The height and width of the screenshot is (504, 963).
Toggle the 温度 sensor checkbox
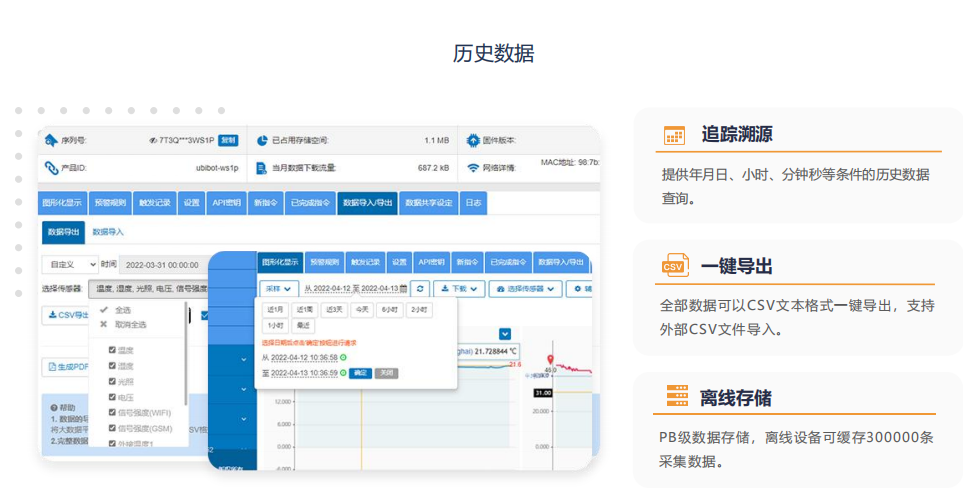coord(112,350)
